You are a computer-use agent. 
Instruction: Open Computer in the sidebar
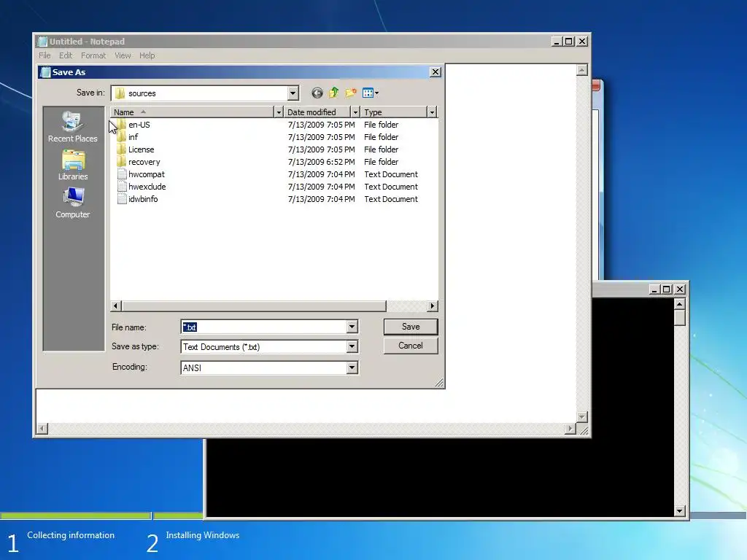(73, 203)
